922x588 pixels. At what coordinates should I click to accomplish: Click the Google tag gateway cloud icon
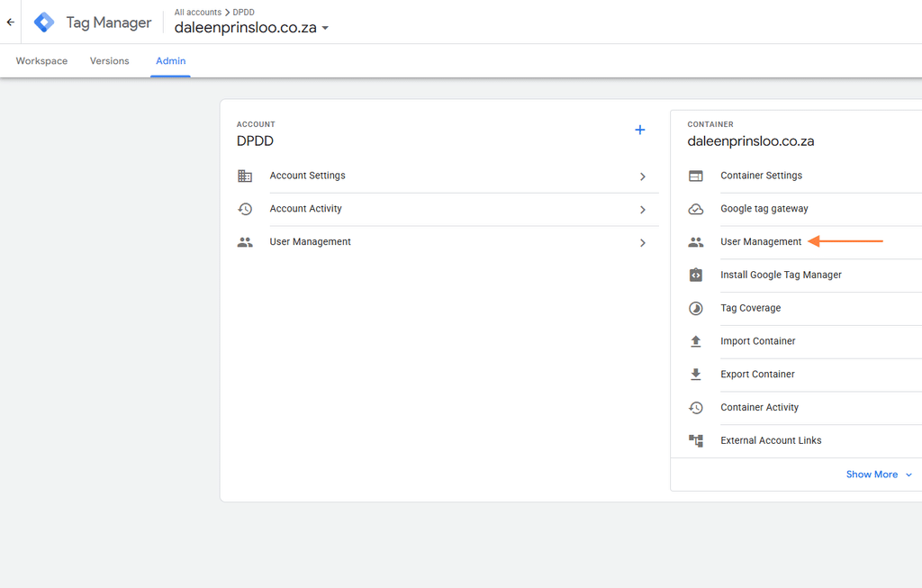[696, 209]
